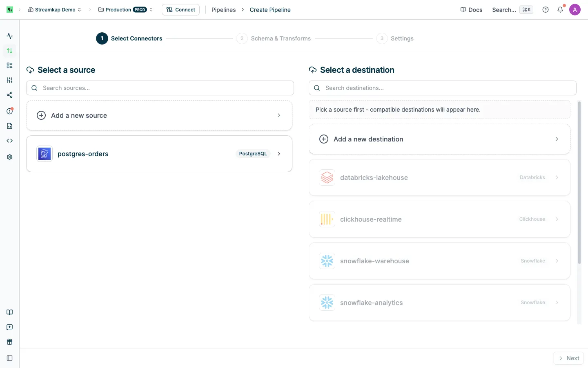Open the share nodes sidebar icon
This screenshot has height=368, width=588.
pos(10,95)
